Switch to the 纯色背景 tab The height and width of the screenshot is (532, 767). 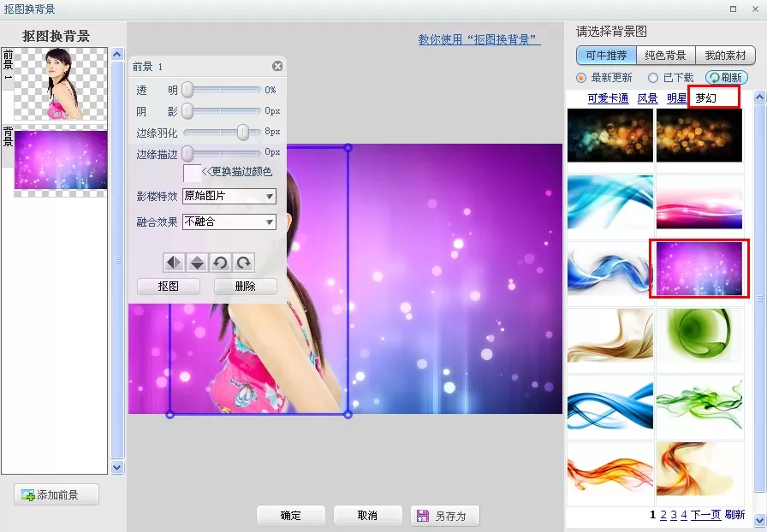pyautogui.click(x=665, y=56)
